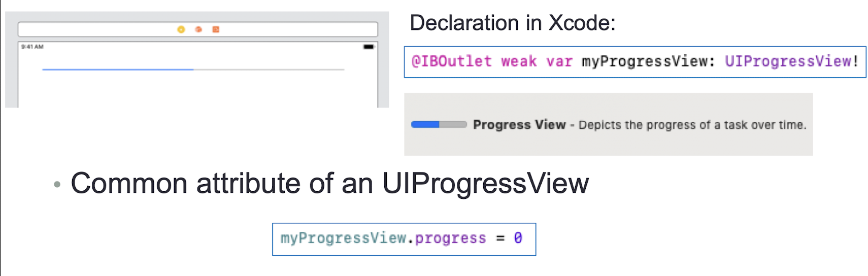868x276 pixels.
Task: Click the 'var' keyword in declaration
Action: [559, 61]
